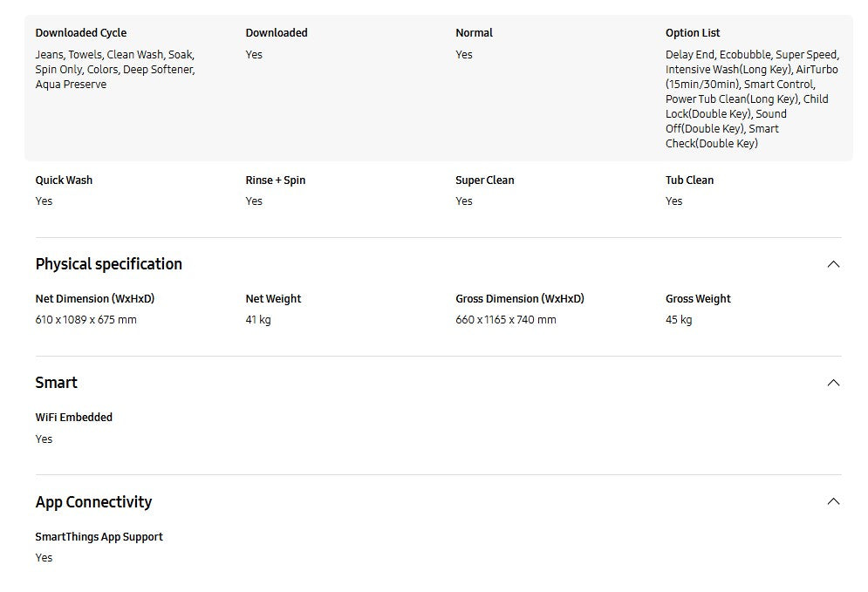Click the Super Clean spec label
The height and width of the screenshot is (592, 868).
coord(485,180)
